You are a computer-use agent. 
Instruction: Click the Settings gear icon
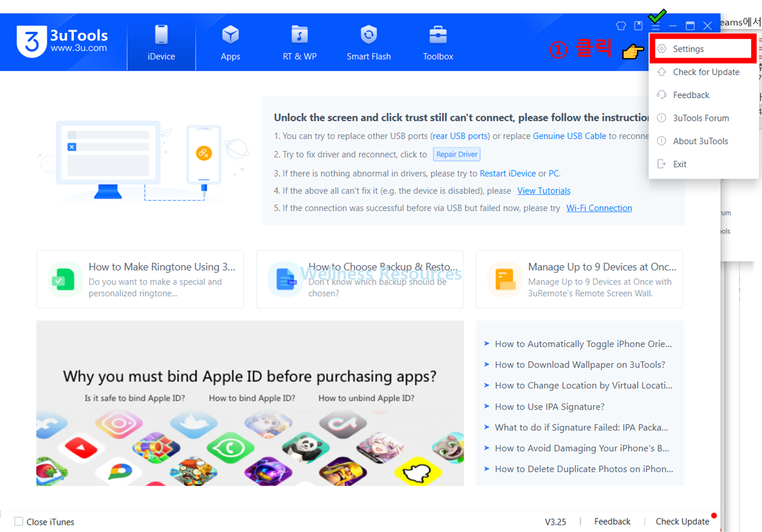pyautogui.click(x=661, y=49)
